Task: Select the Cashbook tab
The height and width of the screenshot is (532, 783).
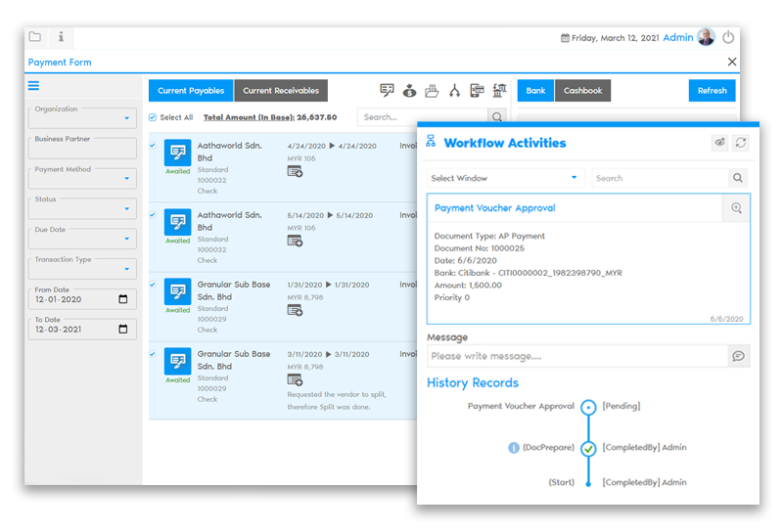Action: point(582,91)
